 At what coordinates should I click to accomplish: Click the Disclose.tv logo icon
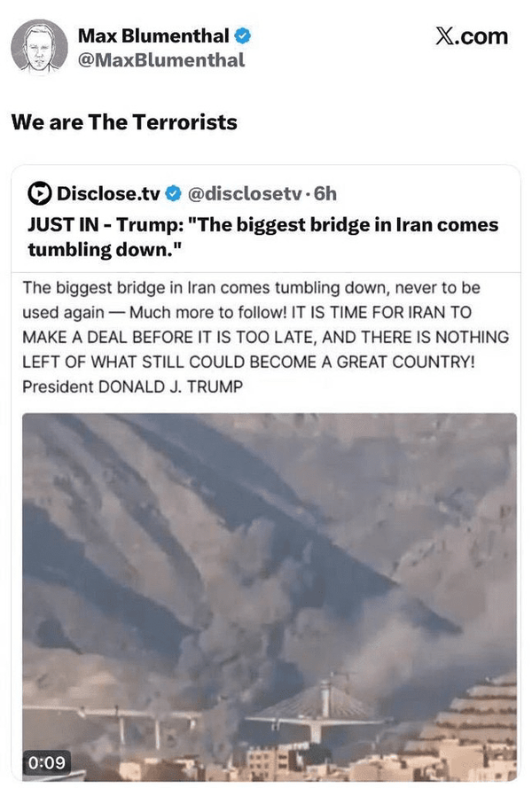tap(40, 193)
